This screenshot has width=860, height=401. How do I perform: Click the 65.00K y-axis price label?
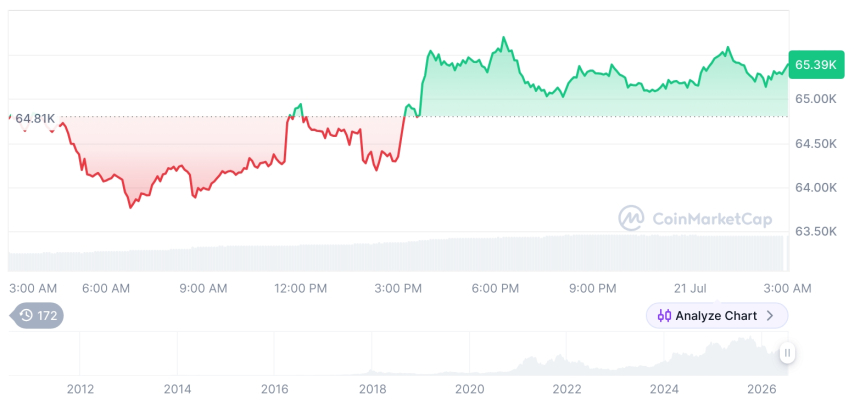pyautogui.click(x=816, y=99)
